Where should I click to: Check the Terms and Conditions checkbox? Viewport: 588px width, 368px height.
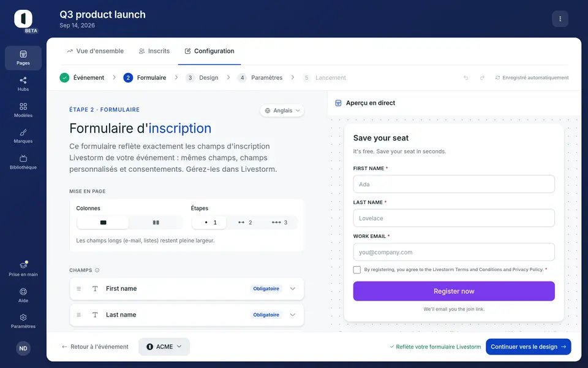(356, 270)
